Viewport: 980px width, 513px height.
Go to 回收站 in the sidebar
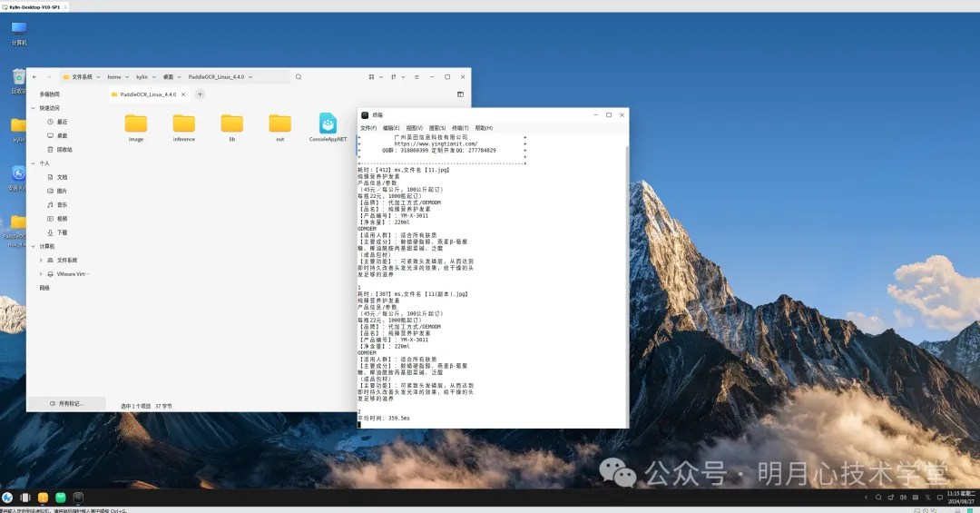tap(60, 150)
